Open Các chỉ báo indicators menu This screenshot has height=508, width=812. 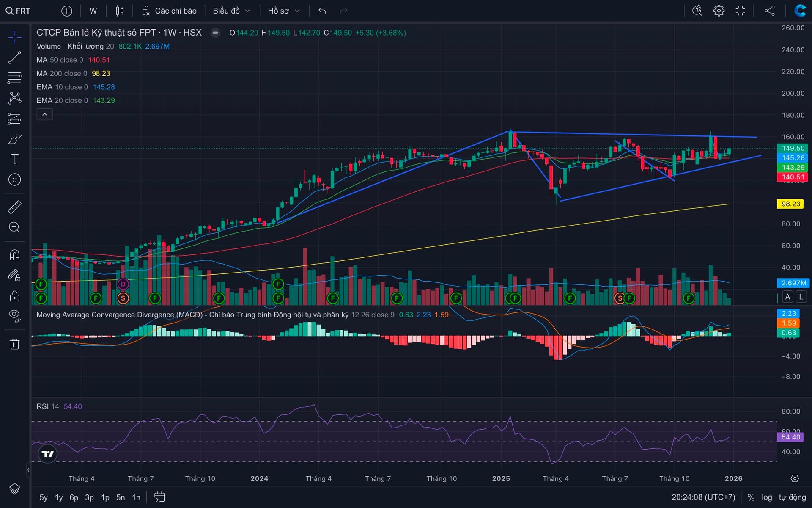pos(169,11)
